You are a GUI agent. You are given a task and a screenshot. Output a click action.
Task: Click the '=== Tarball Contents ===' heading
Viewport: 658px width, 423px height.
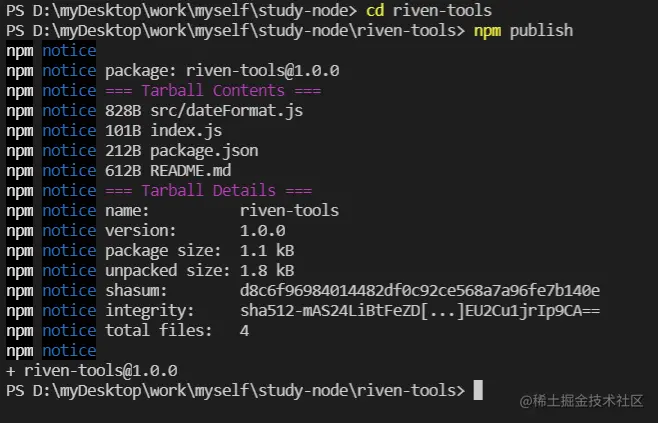[x=213, y=91]
